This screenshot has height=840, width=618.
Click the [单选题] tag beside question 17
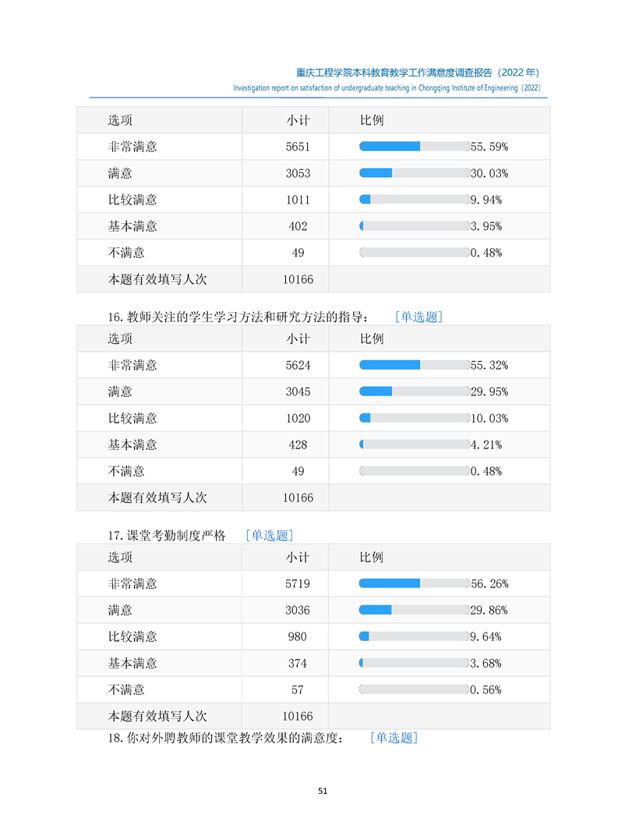(269, 535)
